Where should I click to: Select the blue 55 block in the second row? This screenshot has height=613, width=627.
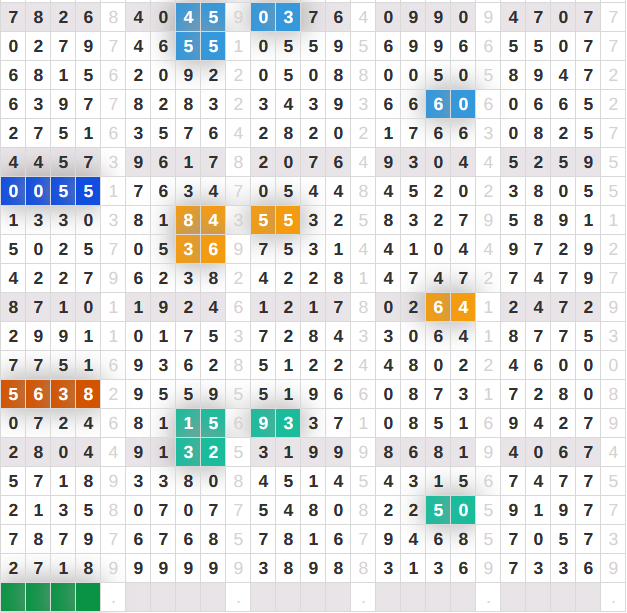point(200,46)
